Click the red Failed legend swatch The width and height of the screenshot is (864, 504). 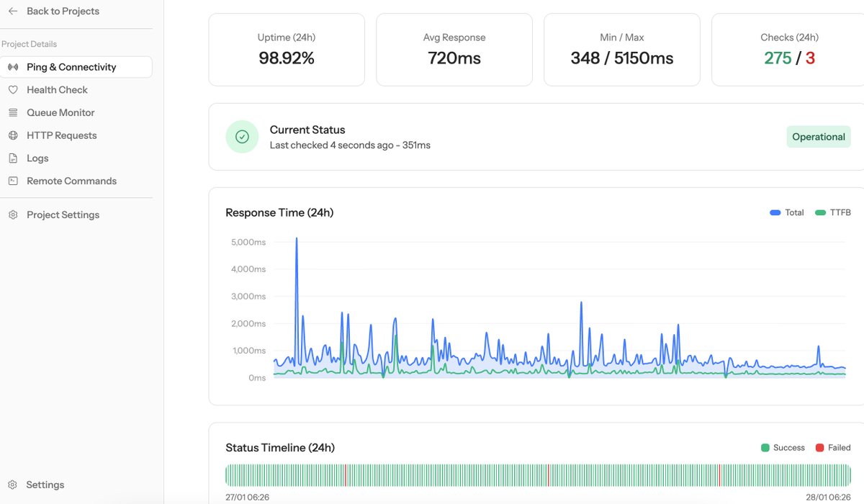(x=819, y=448)
